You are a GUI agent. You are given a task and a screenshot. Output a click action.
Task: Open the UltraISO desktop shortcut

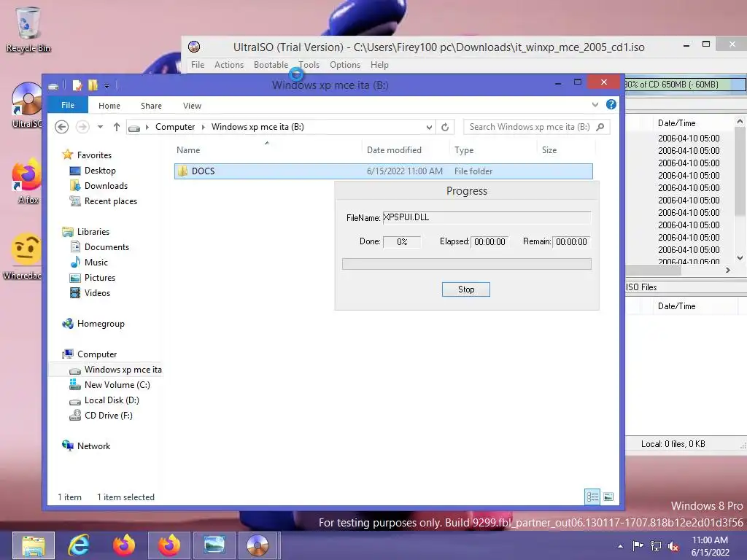pos(27,105)
